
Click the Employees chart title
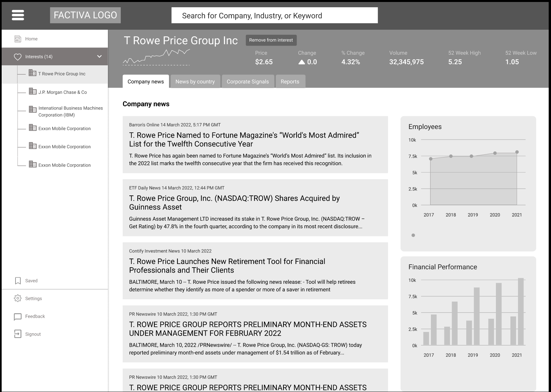tap(425, 127)
